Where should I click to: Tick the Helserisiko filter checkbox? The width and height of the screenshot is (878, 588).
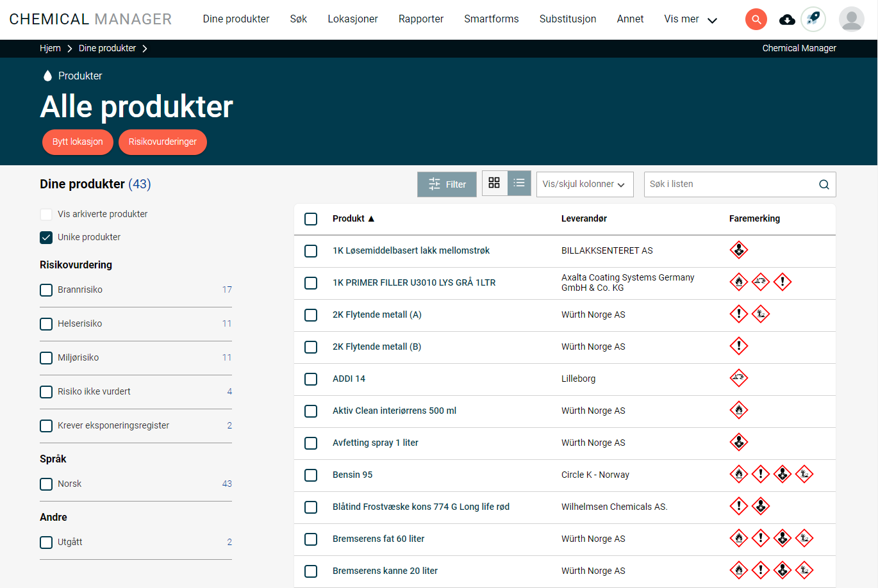[x=46, y=324]
